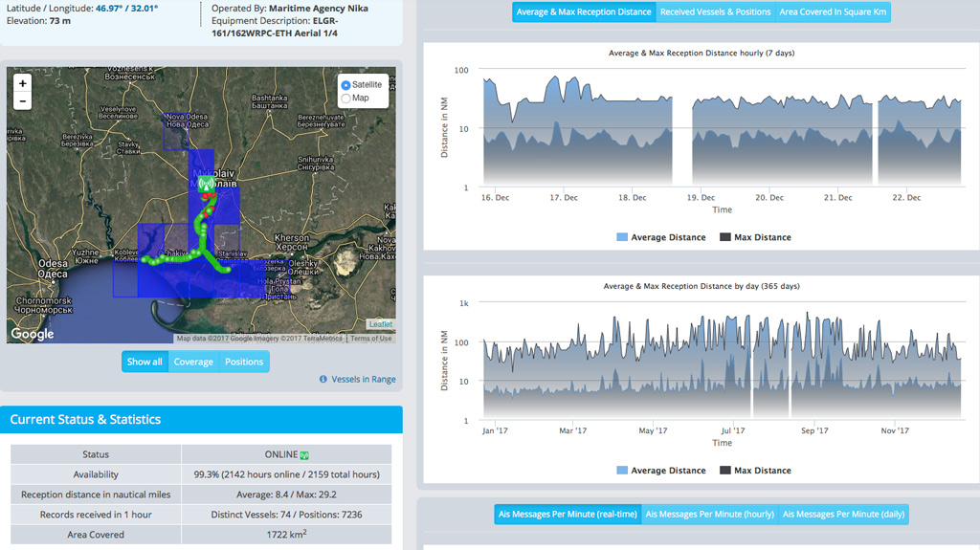Show Coverage on the map
This screenshot has height=550, width=980.
coord(193,362)
